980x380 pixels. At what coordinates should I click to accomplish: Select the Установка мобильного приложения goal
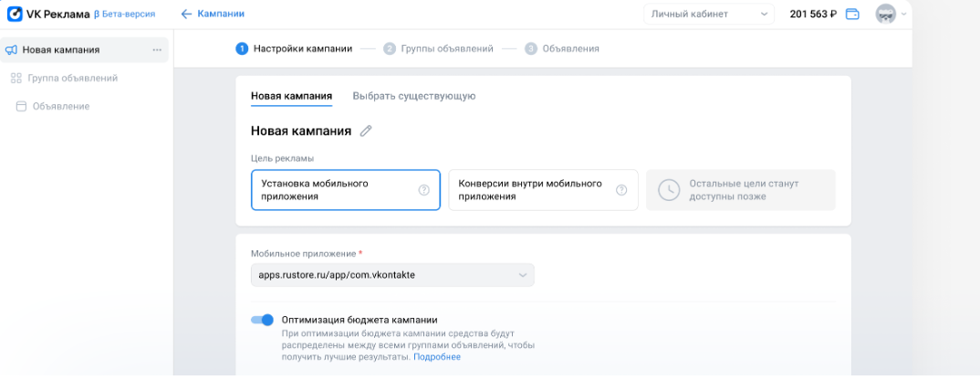click(x=333, y=190)
